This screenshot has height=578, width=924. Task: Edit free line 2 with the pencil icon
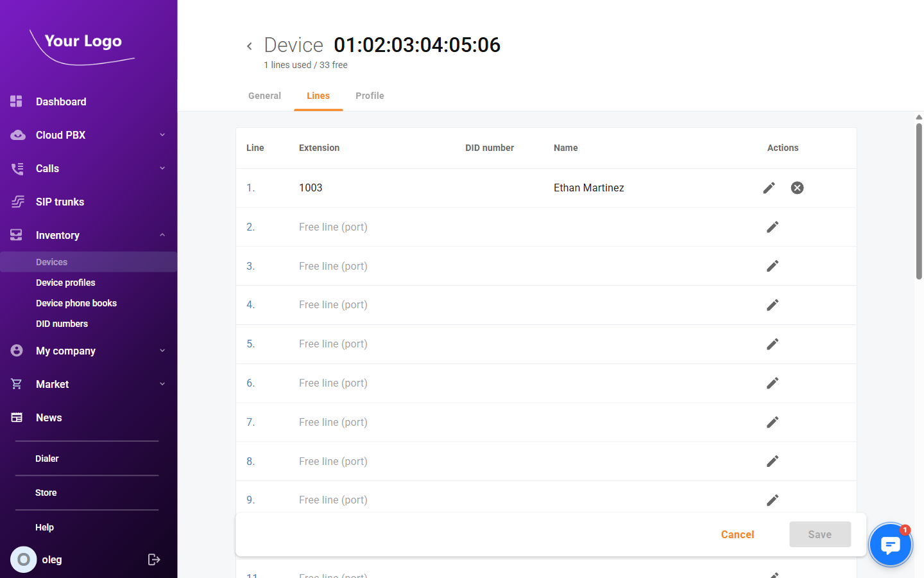(x=773, y=227)
